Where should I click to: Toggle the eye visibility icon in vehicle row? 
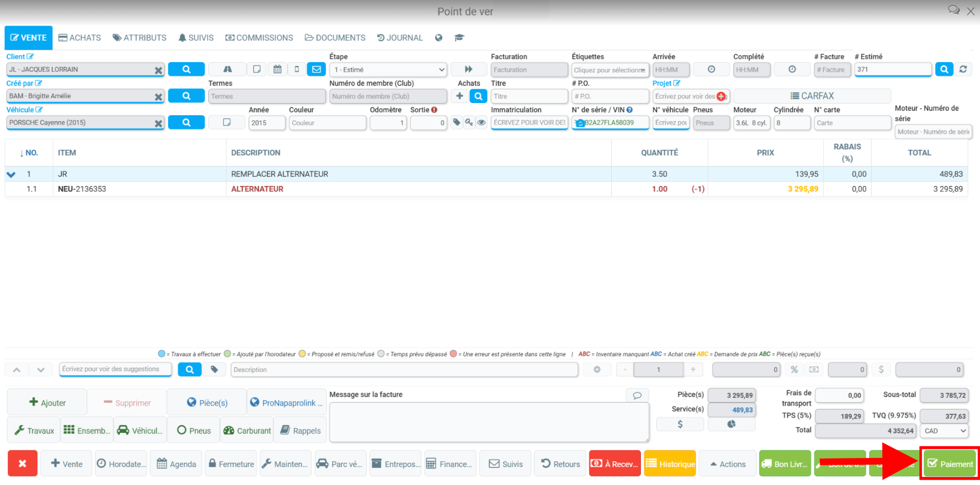tap(481, 122)
